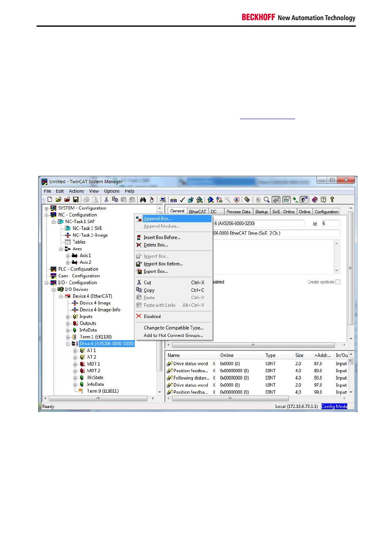Click the Cam - Configuration icon
The image size is (392, 555).
[53, 276]
